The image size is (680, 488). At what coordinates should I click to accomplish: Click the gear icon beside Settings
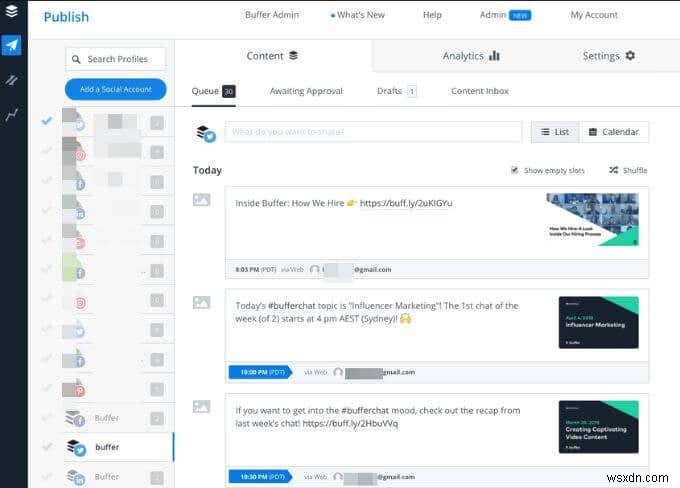pyautogui.click(x=631, y=56)
